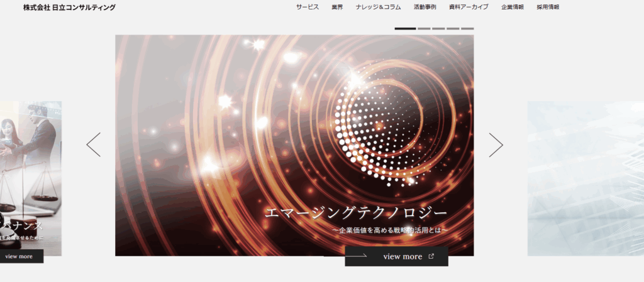The image size is (644, 282).
Task: Open ナレッジ&コラム in the navigation
Action: click(378, 7)
